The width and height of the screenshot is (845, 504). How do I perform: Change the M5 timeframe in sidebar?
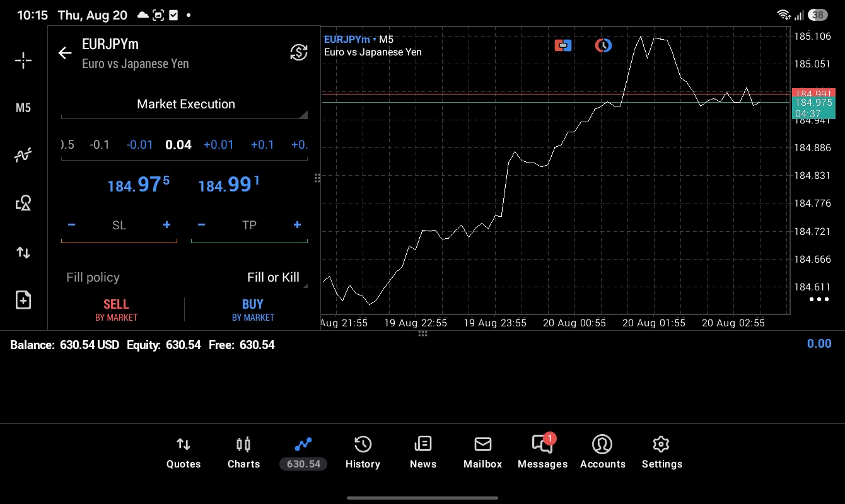coord(23,108)
